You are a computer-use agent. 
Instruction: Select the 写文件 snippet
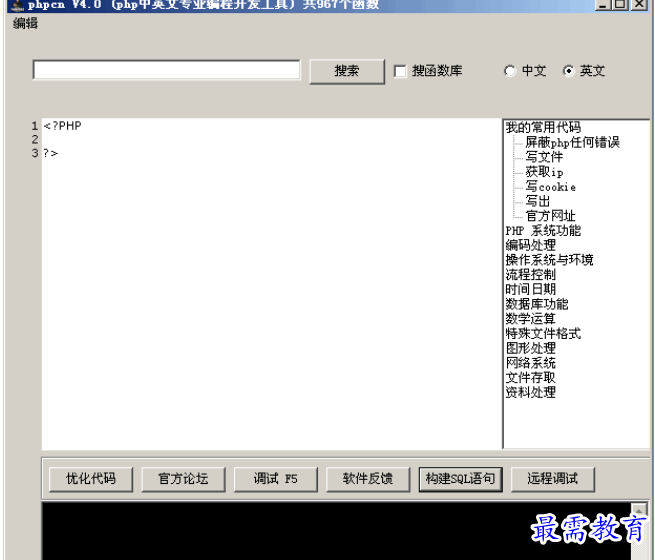coord(544,157)
